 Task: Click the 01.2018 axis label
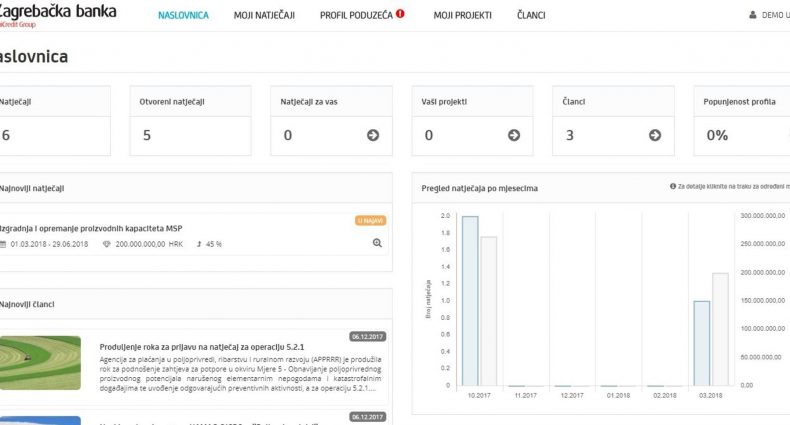(618, 396)
